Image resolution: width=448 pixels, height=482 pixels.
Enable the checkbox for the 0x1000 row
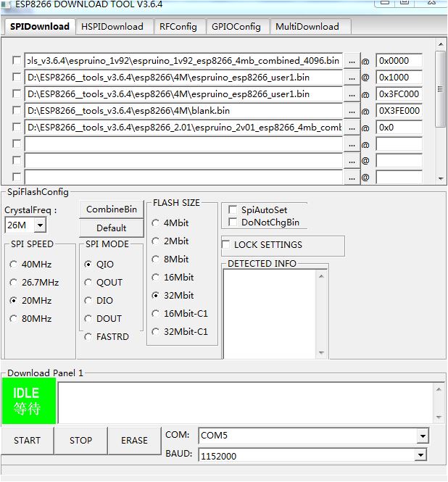(17, 77)
